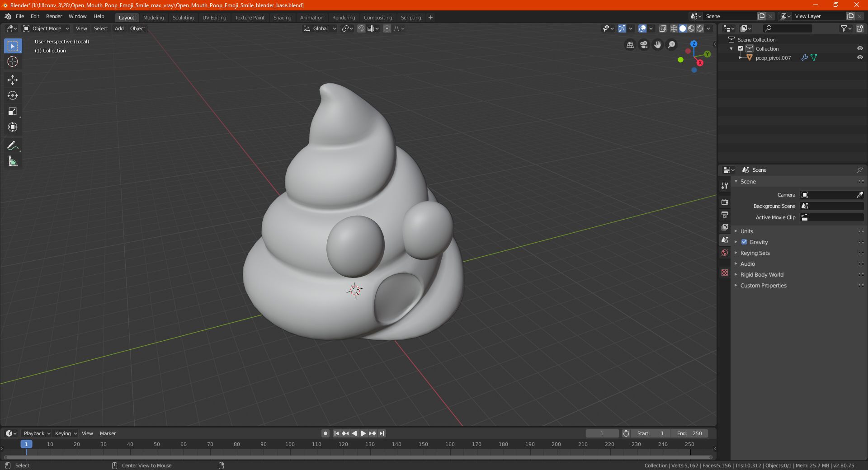
Task: Open the World properties tab
Action: click(725, 253)
